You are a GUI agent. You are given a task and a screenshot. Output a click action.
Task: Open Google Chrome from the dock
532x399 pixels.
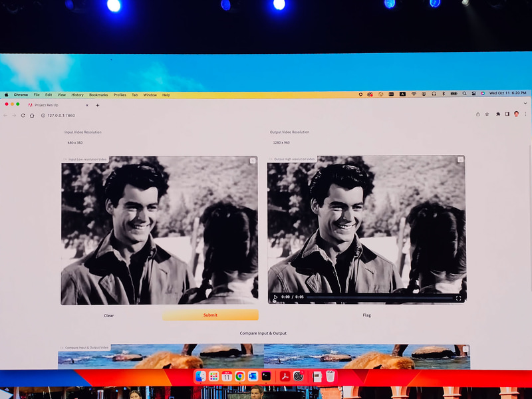(240, 376)
